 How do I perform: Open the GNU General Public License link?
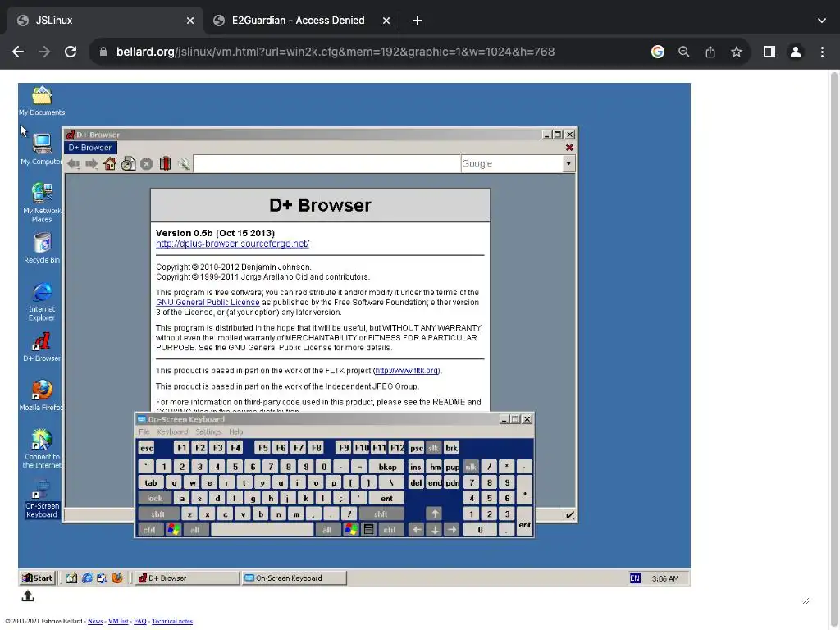pos(208,303)
